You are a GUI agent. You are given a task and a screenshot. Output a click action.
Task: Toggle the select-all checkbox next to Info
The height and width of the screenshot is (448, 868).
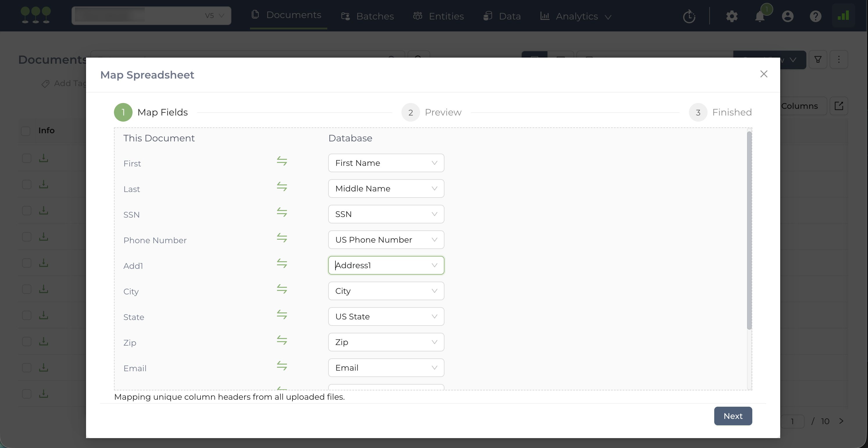(x=26, y=131)
